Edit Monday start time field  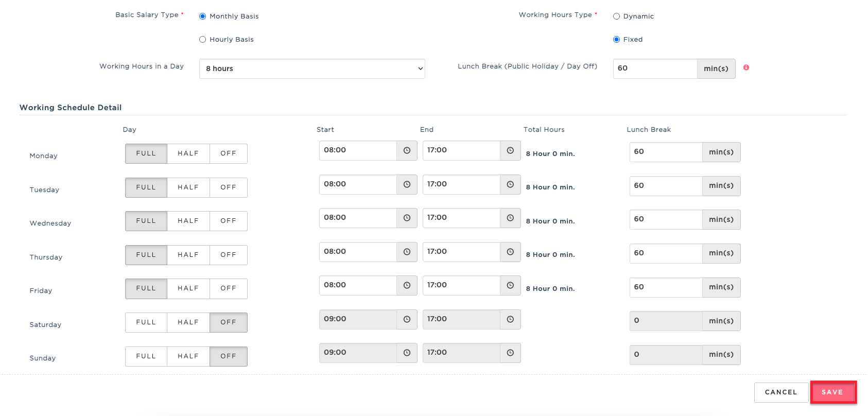tap(358, 150)
